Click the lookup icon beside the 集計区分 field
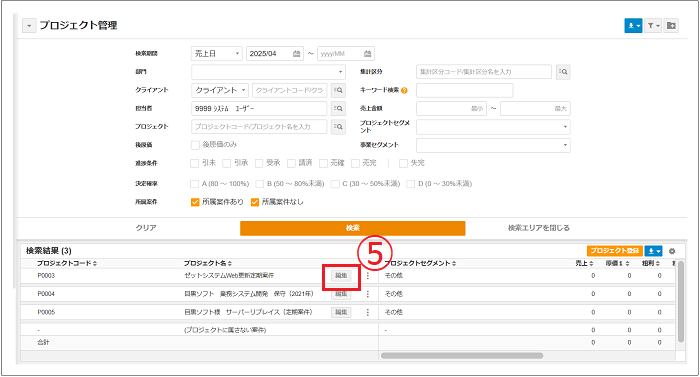Image resolution: width=700 pixels, height=377 pixels. pyautogui.click(x=563, y=72)
